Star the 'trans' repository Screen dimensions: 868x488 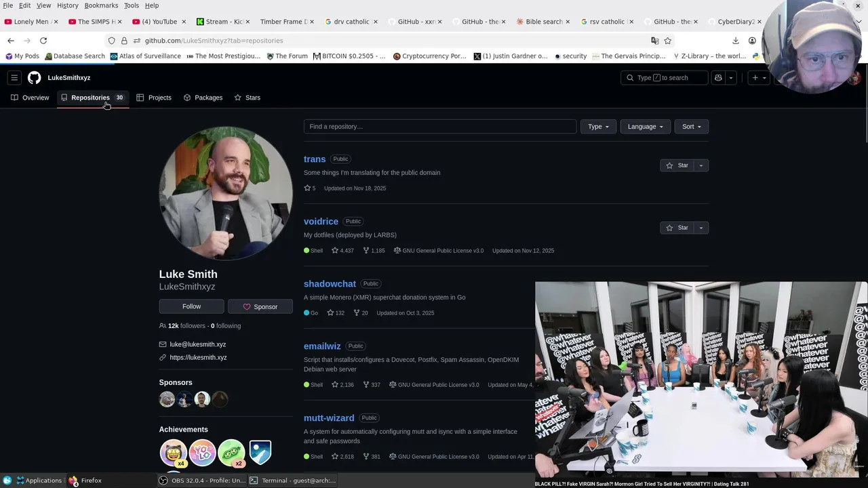[x=677, y=165]
